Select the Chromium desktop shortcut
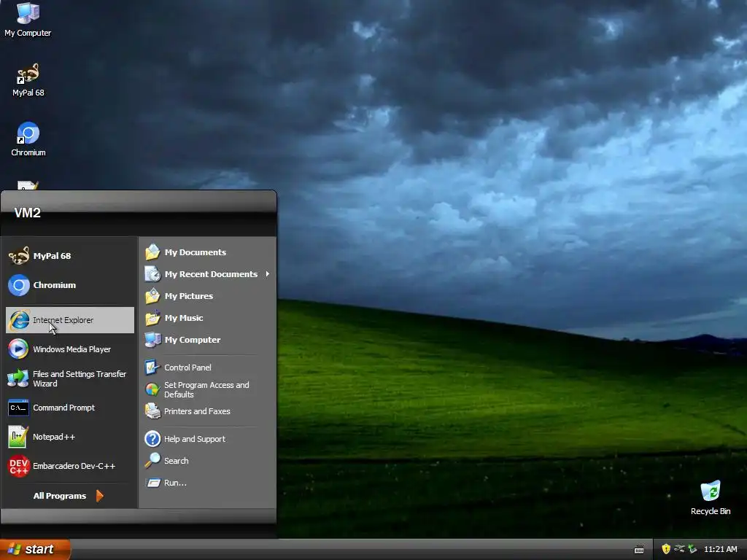 click(x=28, y=139)
